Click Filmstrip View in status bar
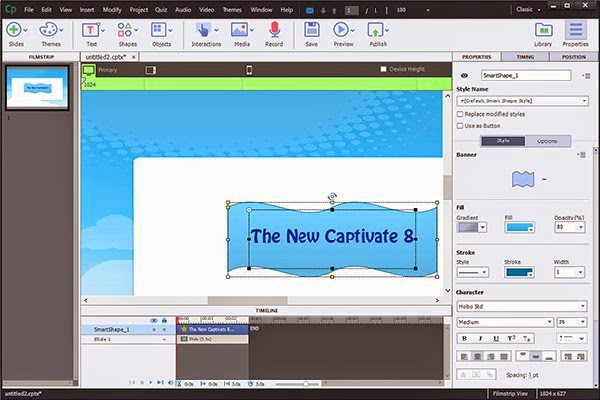 point(510,394)
